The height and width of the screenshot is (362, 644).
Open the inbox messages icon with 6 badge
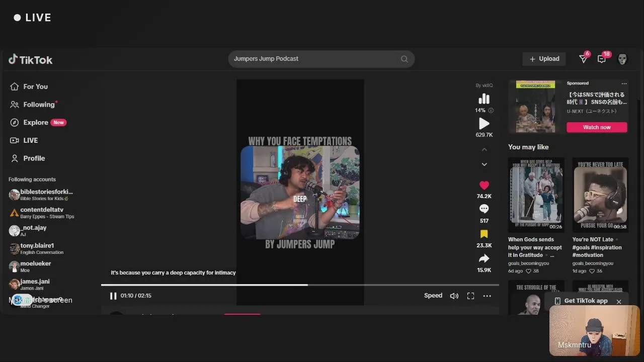[x=584, y=58]
